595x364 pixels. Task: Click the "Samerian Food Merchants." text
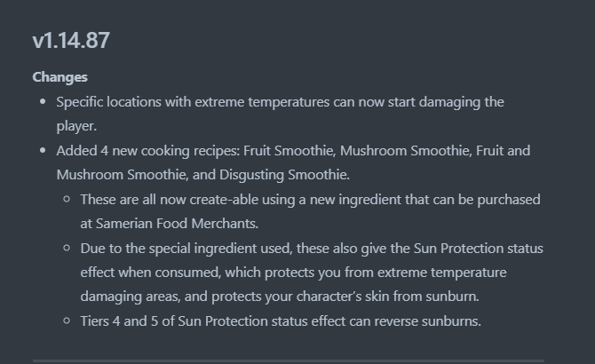(177, 224)
